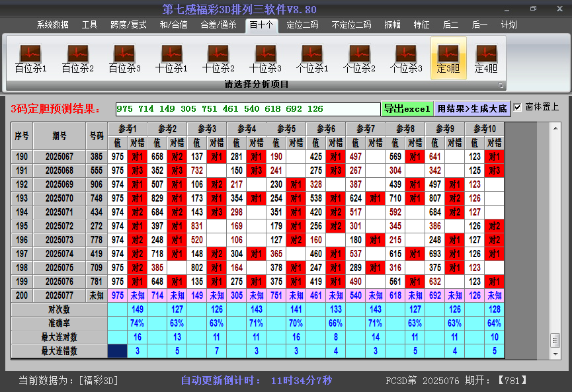Click the 准确率 summary row label

tap(59, 323)
